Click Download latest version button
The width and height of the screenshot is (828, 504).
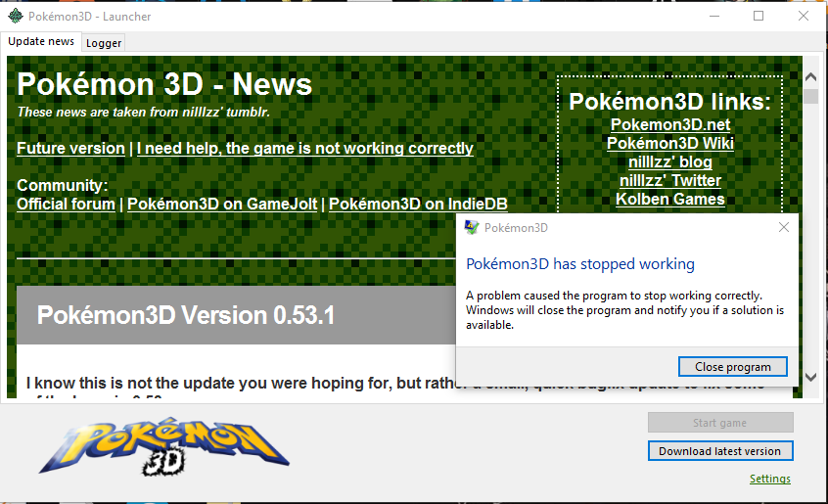(720, 451)
